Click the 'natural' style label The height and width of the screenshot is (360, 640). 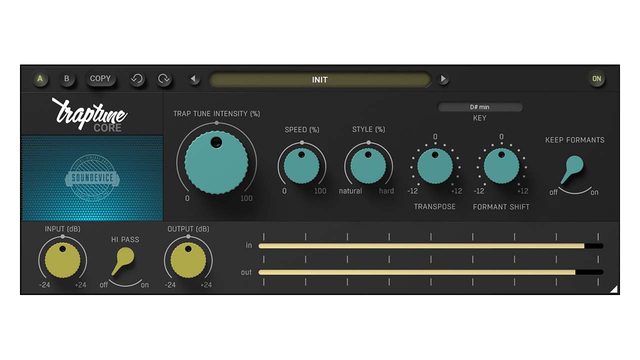[x=350, y=191]
